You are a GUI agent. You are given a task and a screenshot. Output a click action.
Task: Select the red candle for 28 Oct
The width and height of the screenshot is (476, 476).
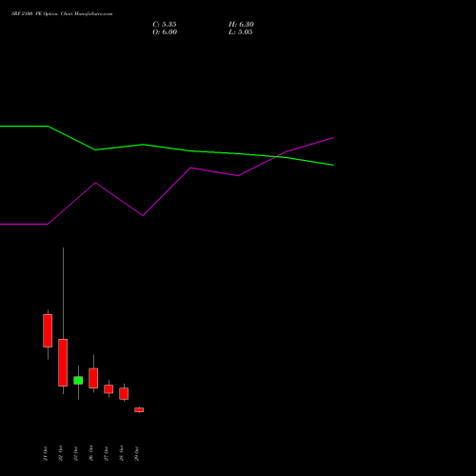point(124,393)
